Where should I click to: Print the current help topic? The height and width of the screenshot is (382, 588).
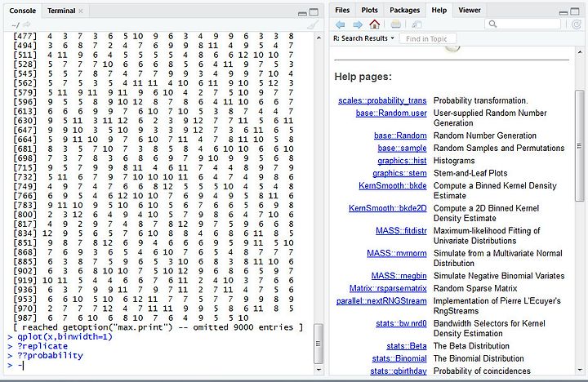click(x=395, y=24)
